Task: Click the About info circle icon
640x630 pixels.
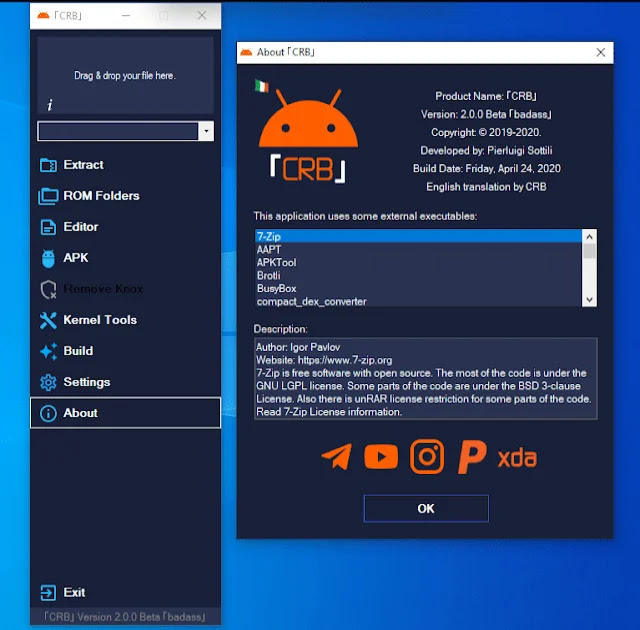Action: click(48, 413)
